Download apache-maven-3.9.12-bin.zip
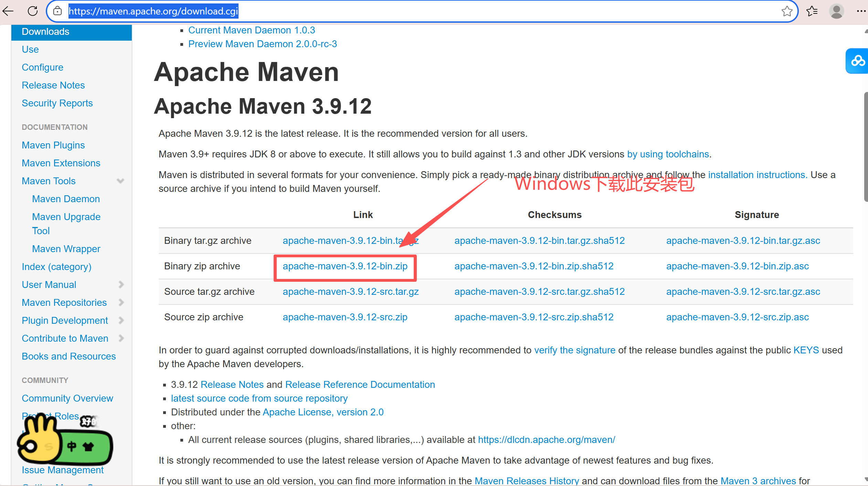Viewport: 868px width, 486px height. coord(345,266)
